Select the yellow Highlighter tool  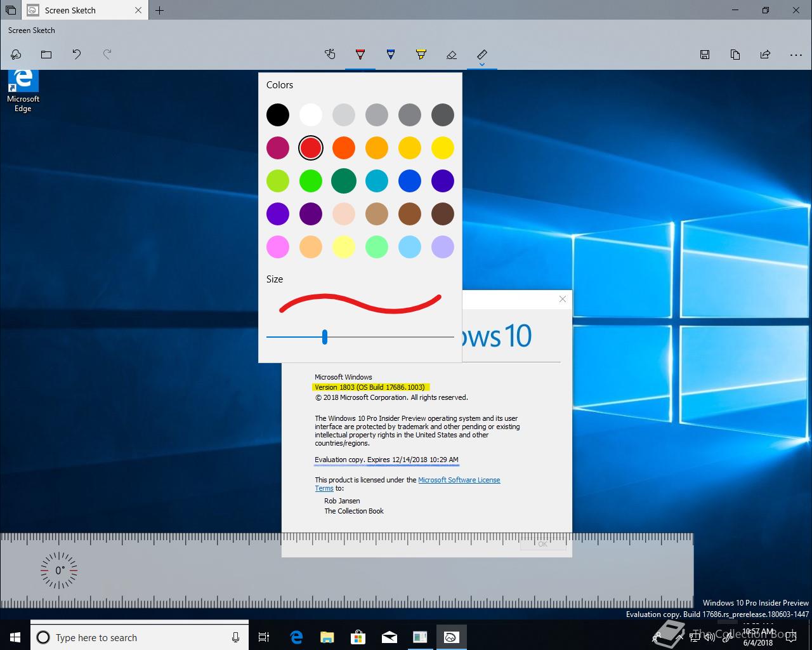coord(421,55)
